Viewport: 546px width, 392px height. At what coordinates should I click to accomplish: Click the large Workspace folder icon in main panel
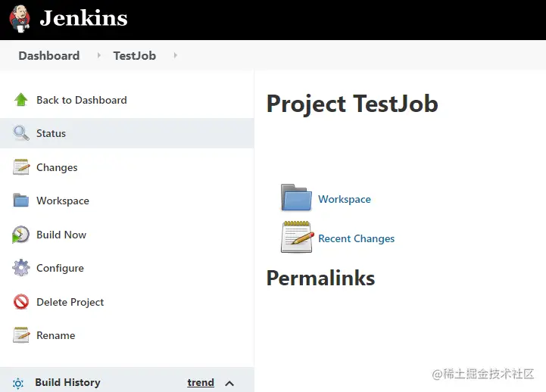pyautogui.click(x=296, y=198)
